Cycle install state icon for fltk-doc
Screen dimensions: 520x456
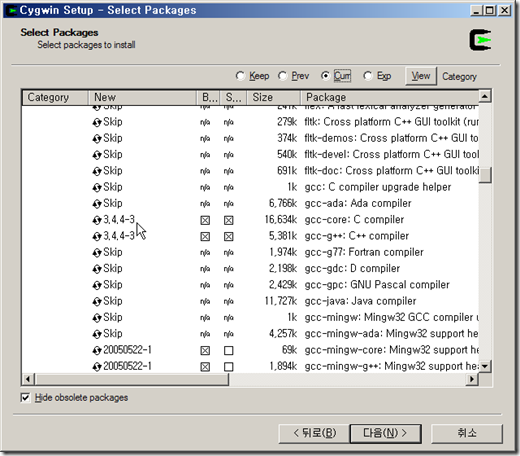tap(97, 171)
